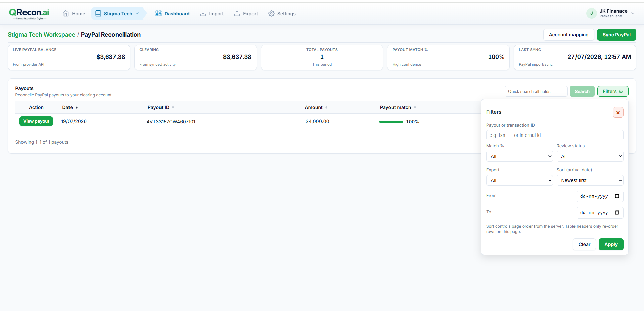The width and height of the screenshot is (644, 311).
Task: Clear the filters
Action: [x=584, y=244]
